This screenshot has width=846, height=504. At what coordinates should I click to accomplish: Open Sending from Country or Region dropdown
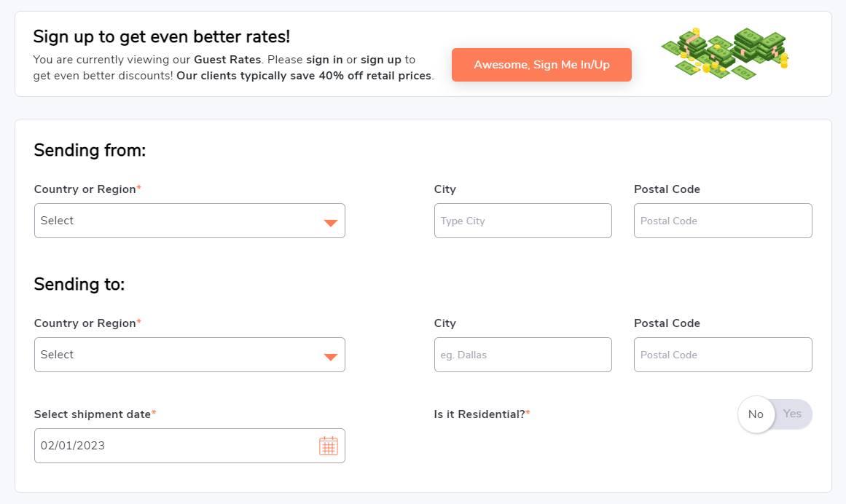tap(189, 221)
